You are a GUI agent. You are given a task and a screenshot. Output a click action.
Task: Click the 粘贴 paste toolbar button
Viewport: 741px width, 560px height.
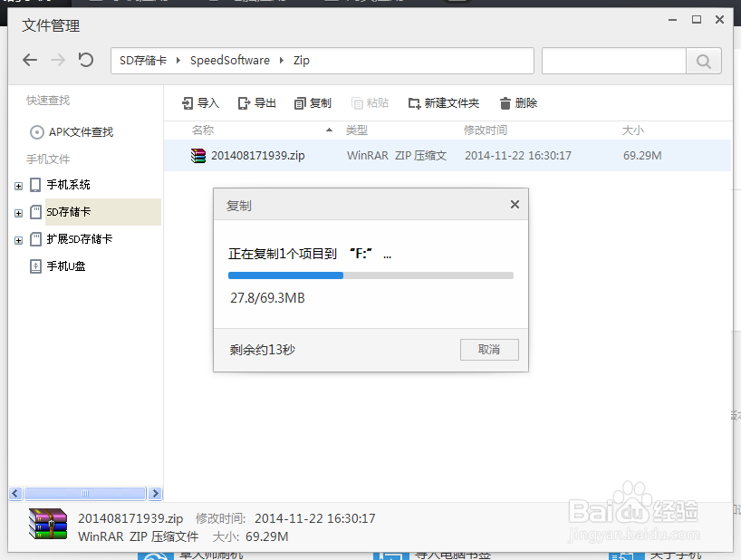tap(370, 103)
